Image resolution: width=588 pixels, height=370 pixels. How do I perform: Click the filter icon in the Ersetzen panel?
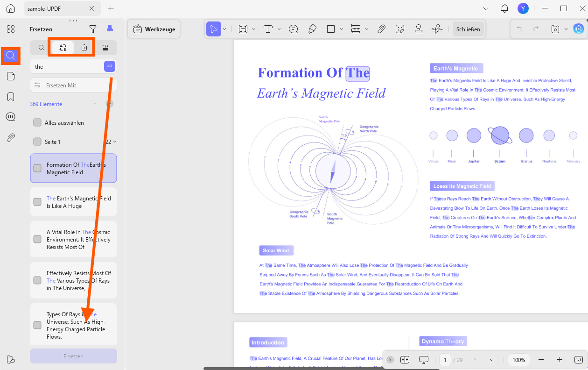pyautogui.click(x=93, y=29)
